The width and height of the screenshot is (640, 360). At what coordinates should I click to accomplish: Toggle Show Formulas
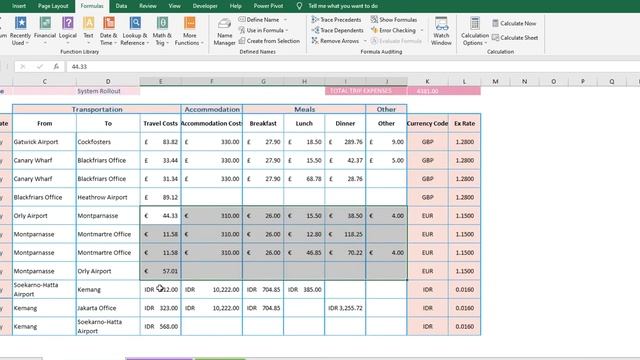coord(394,20)
